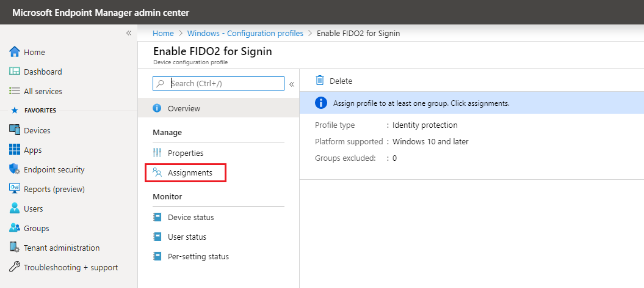This screenshot has width=644, height=288.
Task: Open Device status under Monitor
Action: click(x=190, y=217)
